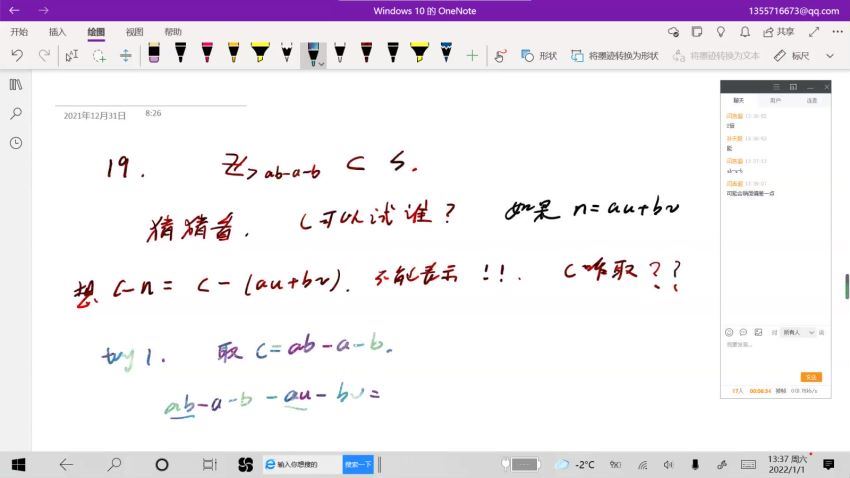
Task: Open Recent Notes clock icon in sidebar
Action: pyautogui.click(x=16, y=143)
